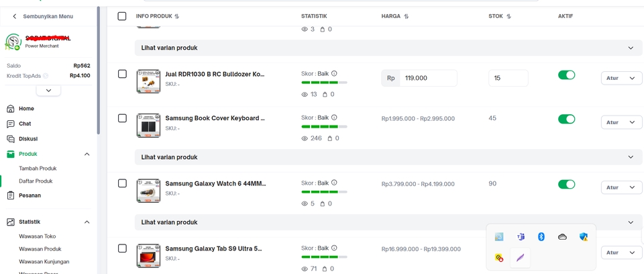Click the Kredit TopAds info icon

point(46,76)
